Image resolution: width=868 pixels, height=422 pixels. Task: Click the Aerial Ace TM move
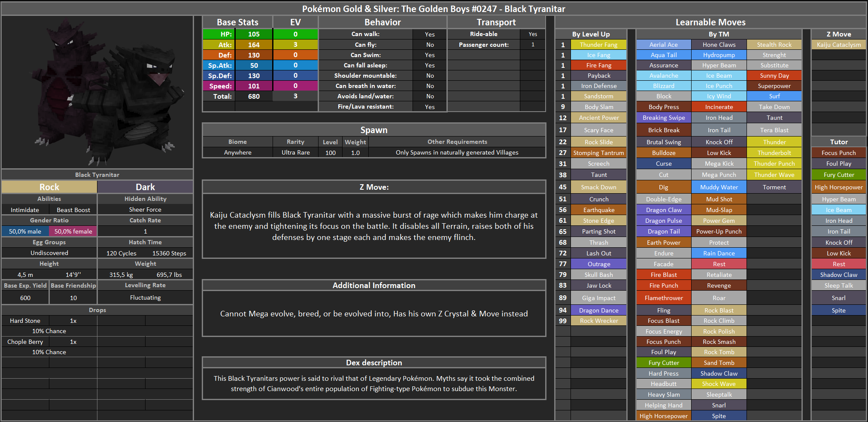[664, 45]
